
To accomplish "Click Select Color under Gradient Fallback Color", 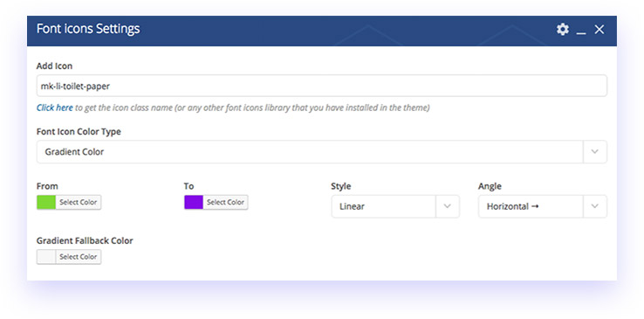I will (78, 257).
